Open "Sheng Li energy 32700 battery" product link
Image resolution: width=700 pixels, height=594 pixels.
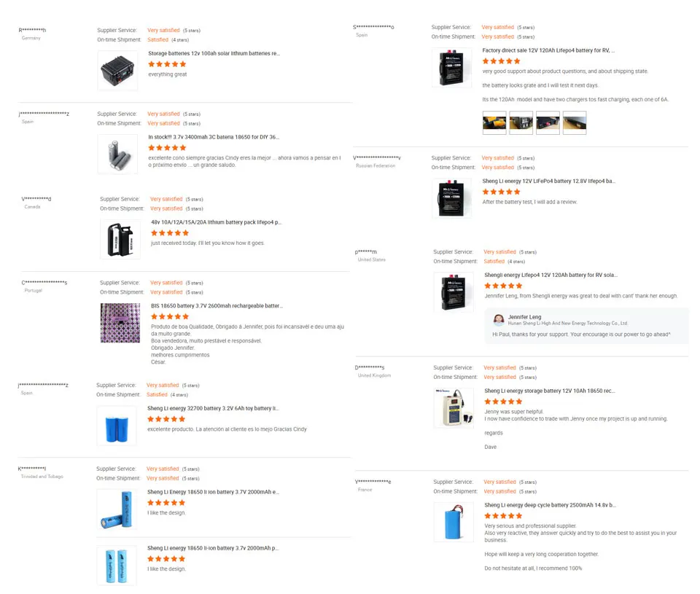(213, 409)
